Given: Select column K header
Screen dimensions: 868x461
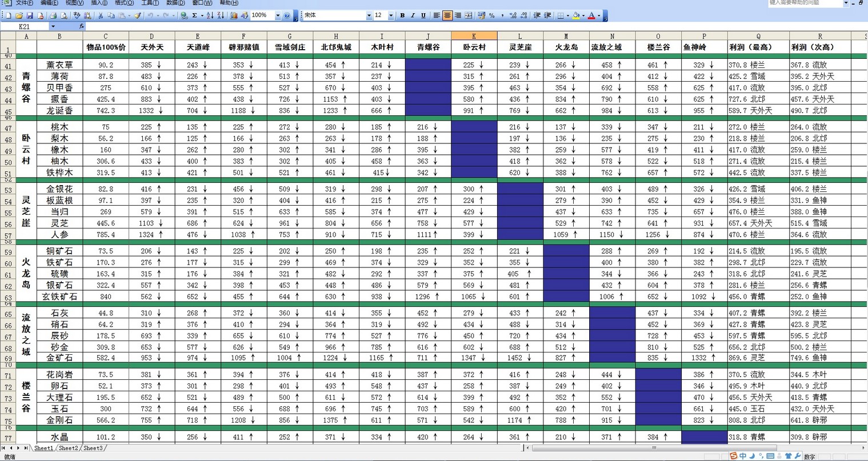Looking at the screenshot, I should [x=474, y=36].
